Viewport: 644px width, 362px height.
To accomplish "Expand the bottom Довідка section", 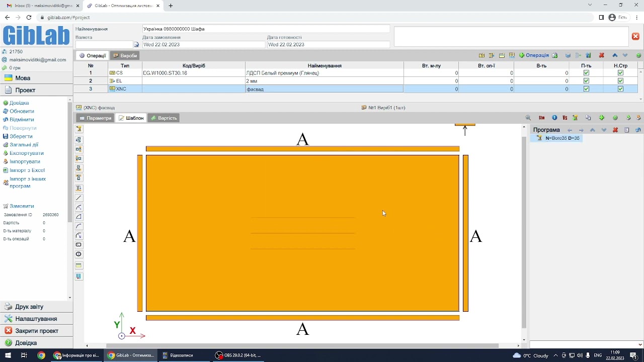I will pos(36,343).
